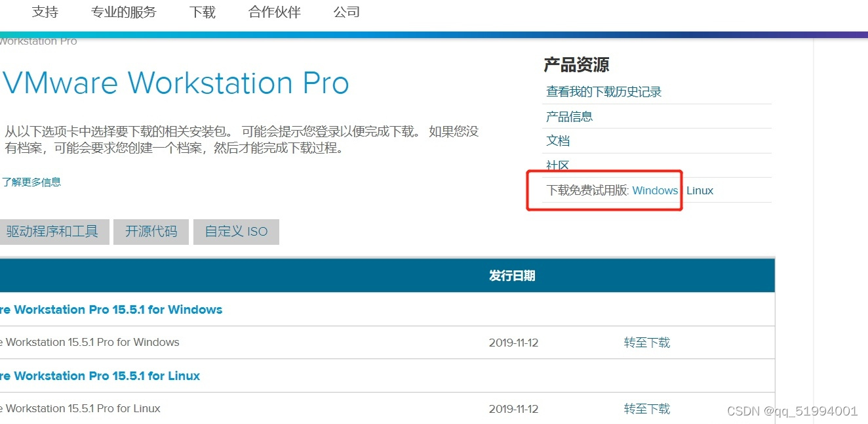Click the 发行日期 column header
868x424 pixels.
click(x=512, y=276)
